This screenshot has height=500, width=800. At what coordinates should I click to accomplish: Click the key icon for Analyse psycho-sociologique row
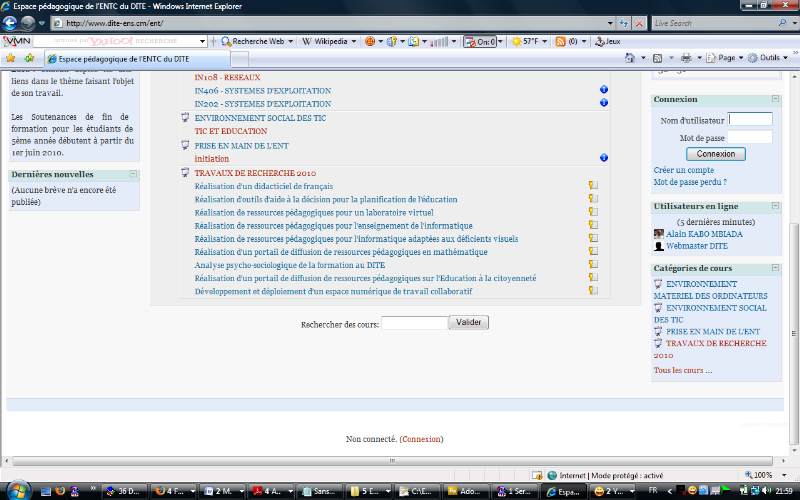(x=593, y=264)
